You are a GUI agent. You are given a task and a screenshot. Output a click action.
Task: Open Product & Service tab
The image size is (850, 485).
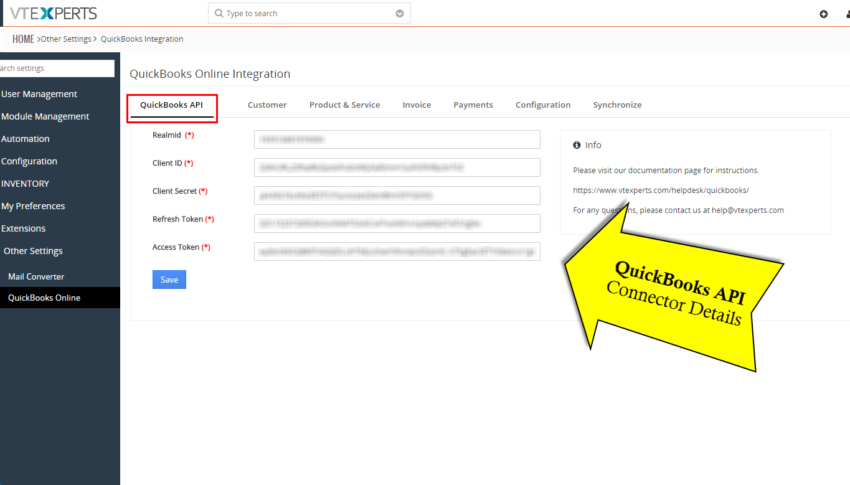point(344,105)
